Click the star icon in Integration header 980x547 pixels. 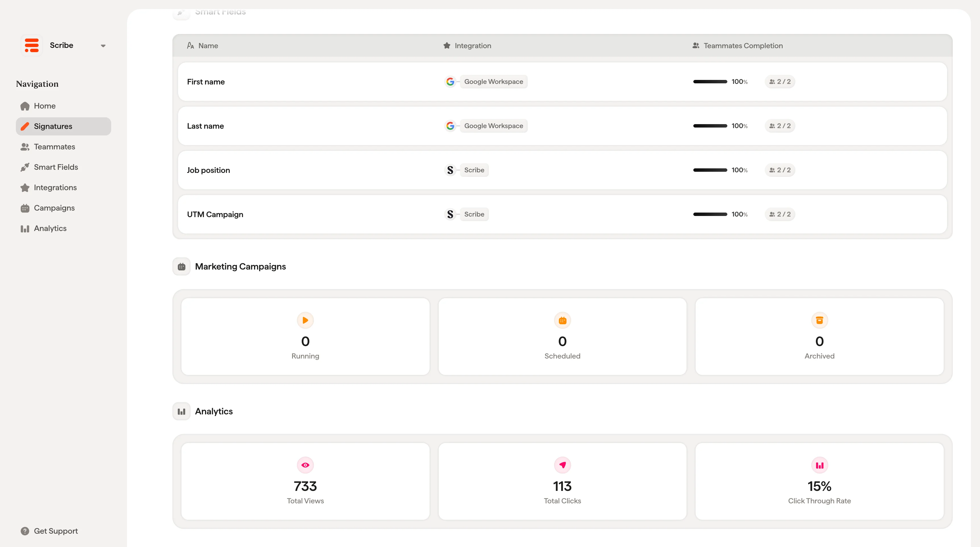(x=447, y=46)
